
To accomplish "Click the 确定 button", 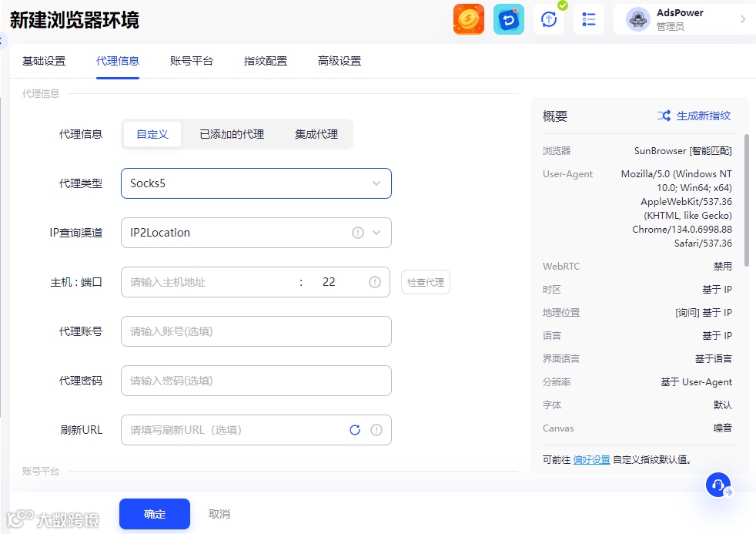I will point(155,514).
